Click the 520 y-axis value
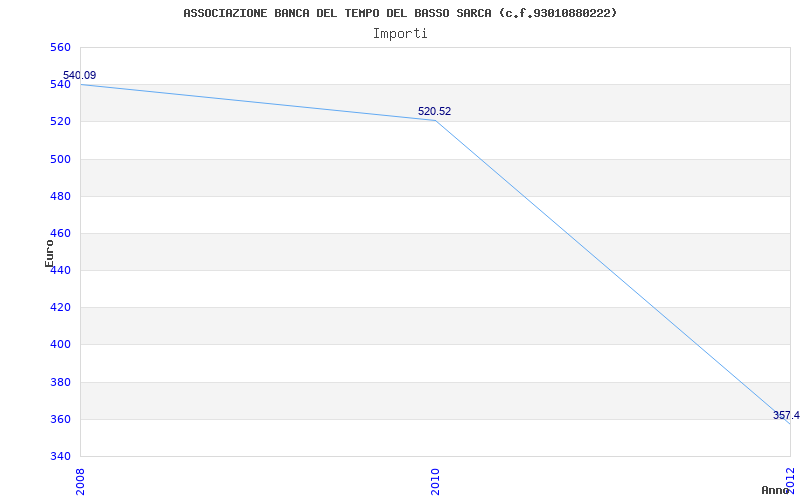 [x=60, y=122]
